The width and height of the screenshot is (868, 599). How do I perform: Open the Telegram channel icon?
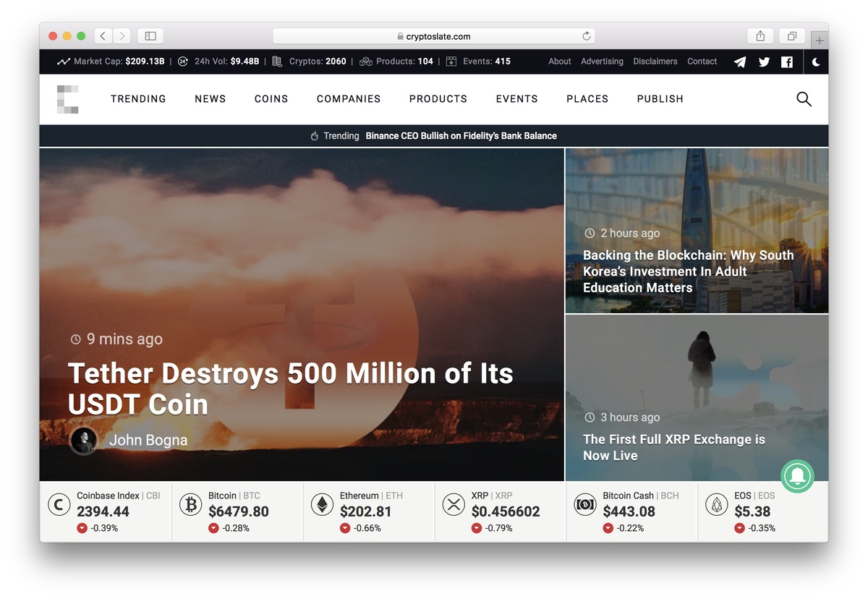coord(740,62)
